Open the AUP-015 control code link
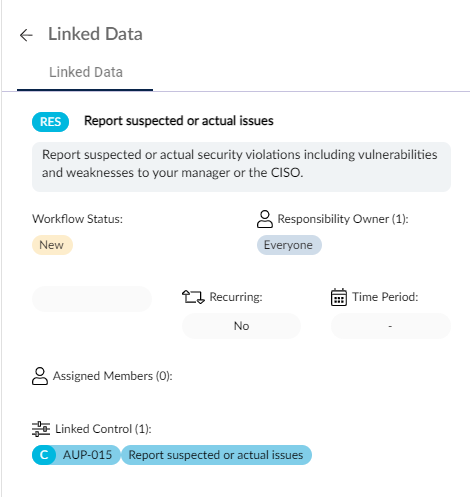The width and height of the screenshot is (470, 497). pos(87,455)
